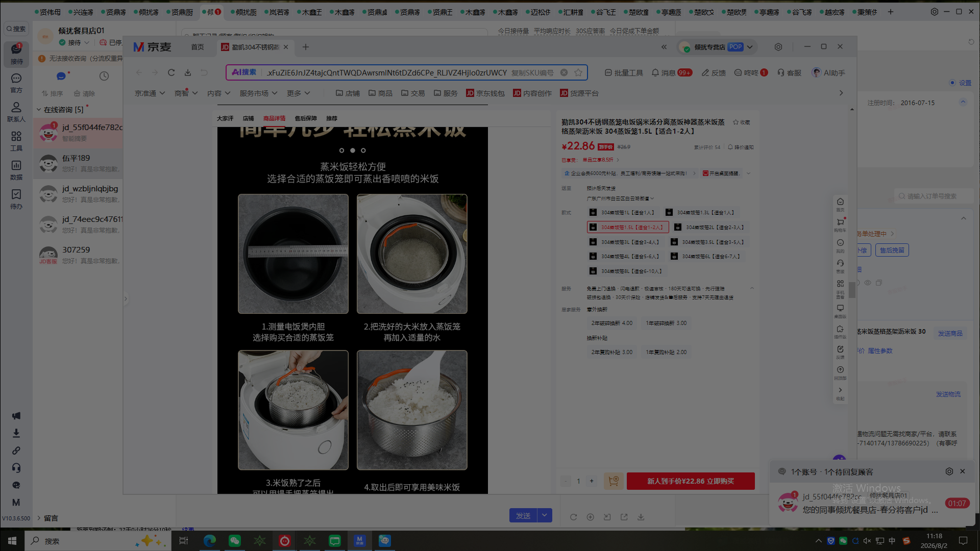
Task: Click the 京麦 AI搜索 address bar
Action: tap(407, 72)
